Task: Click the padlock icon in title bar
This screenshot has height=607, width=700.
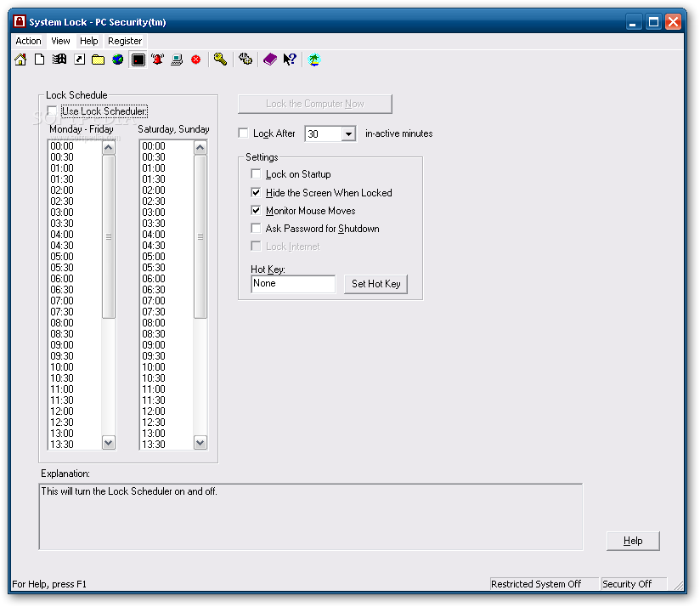Action: pyautogui.click(x=20, y=21)
